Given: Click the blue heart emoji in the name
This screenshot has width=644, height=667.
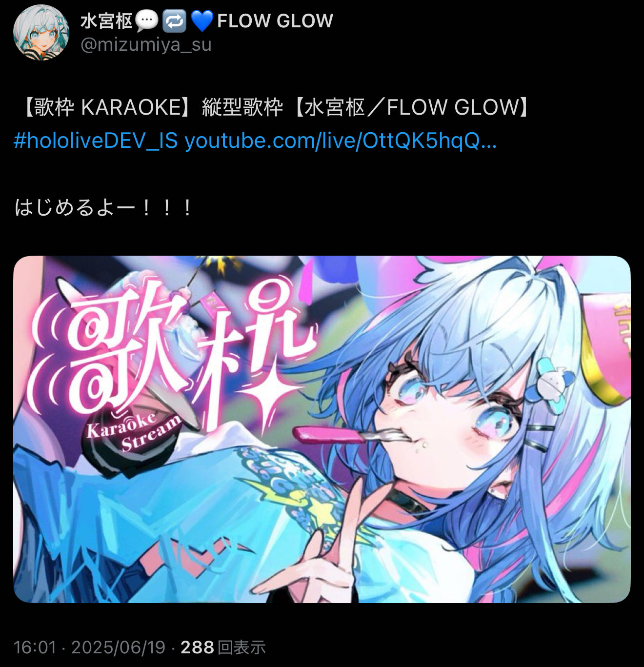Looking at the screenshot, I should (202, 21).
